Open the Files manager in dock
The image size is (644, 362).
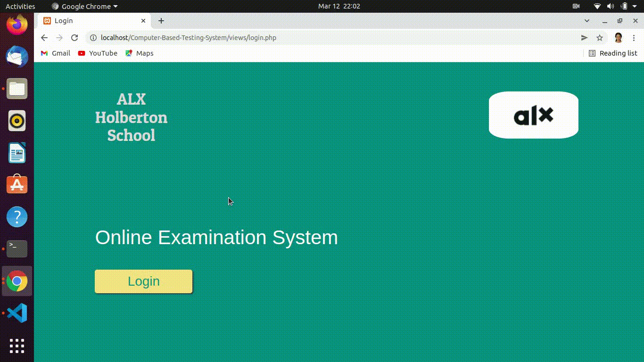tap(17, 89)
